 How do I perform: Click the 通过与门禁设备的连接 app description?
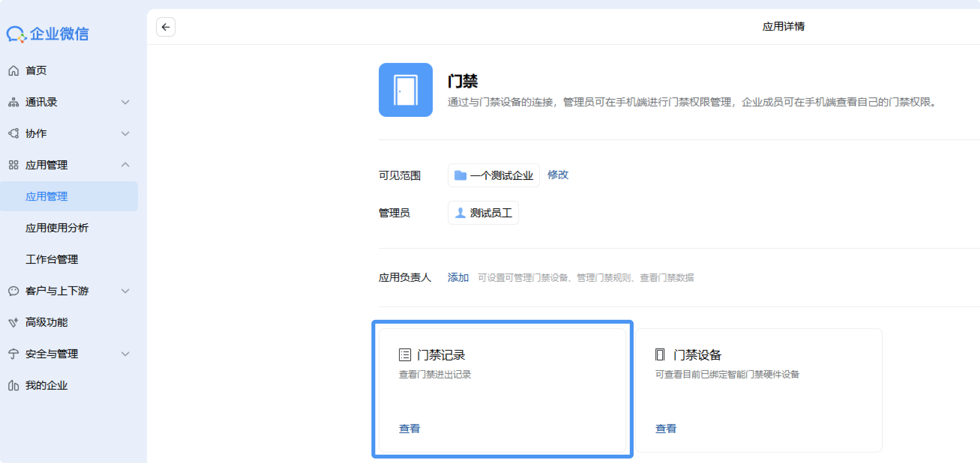tap(693, 102)
